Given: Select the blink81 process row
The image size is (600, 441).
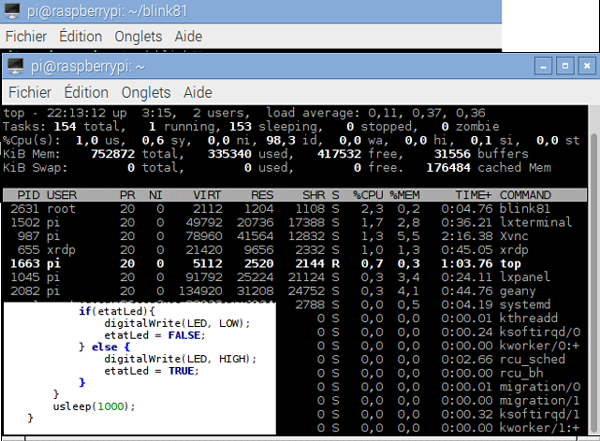Looking at the screenshot, I should (295, 209).
